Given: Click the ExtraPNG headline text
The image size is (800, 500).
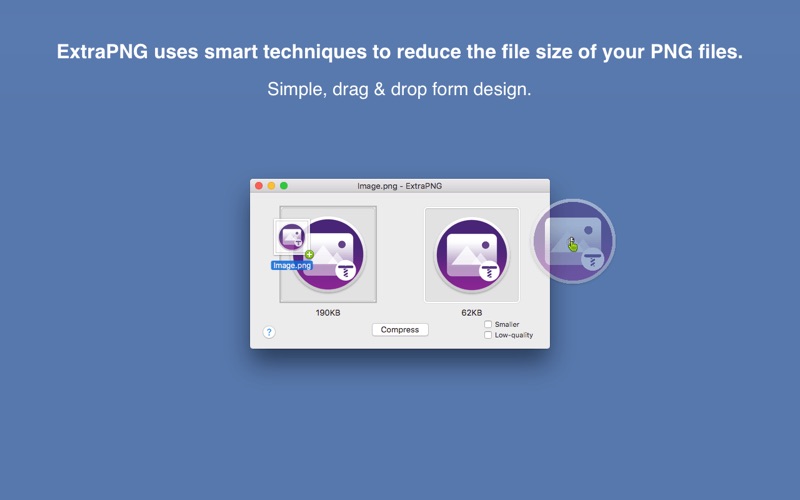Looking at the screenshot, I should (399, 52).
